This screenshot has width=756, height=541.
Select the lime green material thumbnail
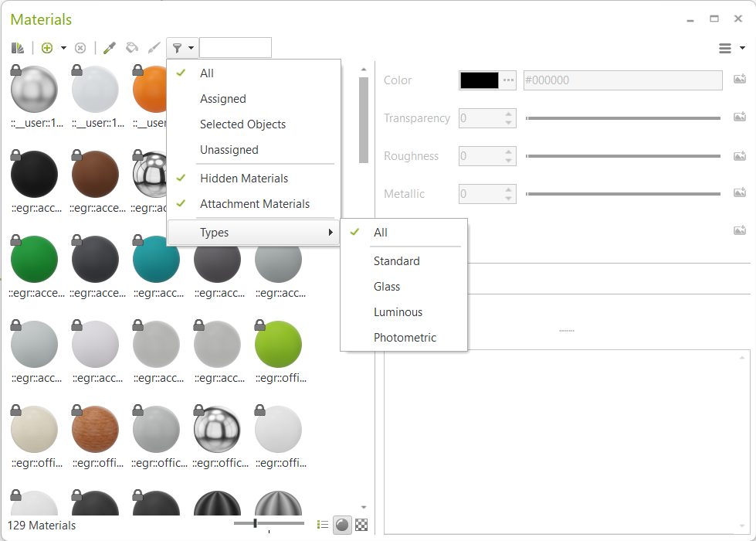coord(278,345)
